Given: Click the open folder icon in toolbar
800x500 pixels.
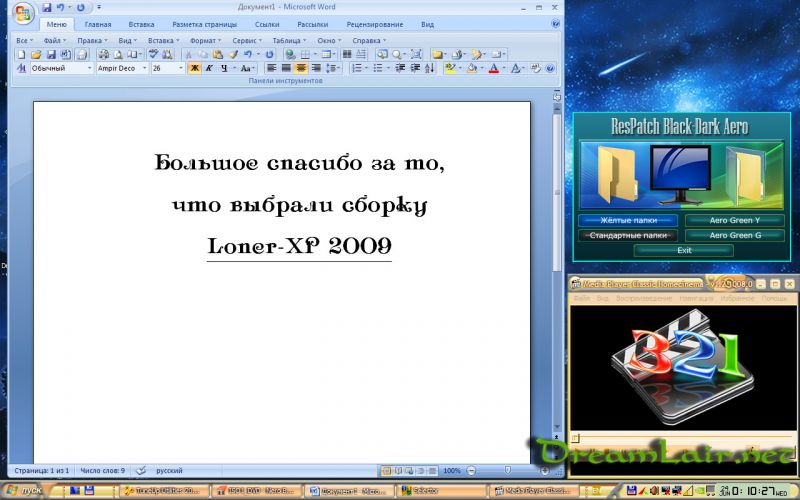Looking at the screenshot, I should coord(35,54).
